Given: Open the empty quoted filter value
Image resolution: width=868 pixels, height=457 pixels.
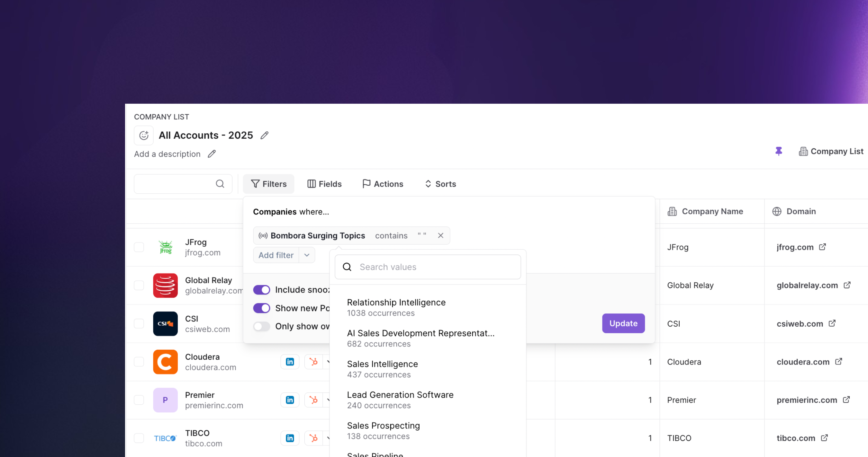Looking at the screenshot, I should (x=422, y=235).
